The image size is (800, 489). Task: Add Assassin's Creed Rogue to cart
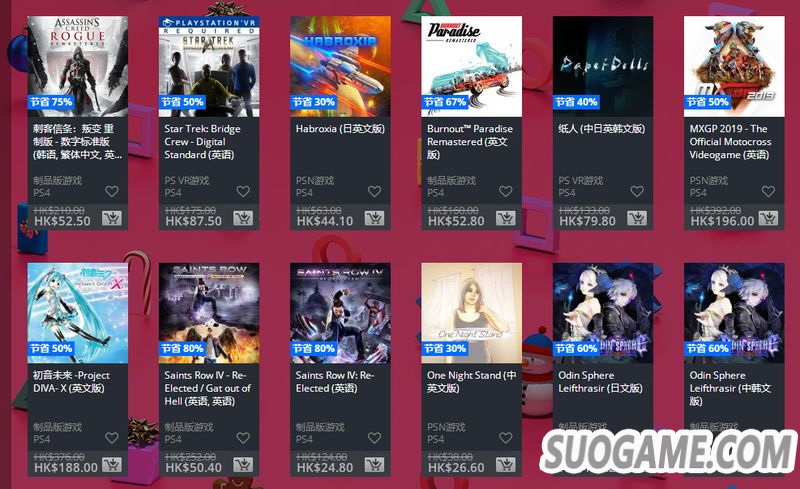tap(112, 218)
